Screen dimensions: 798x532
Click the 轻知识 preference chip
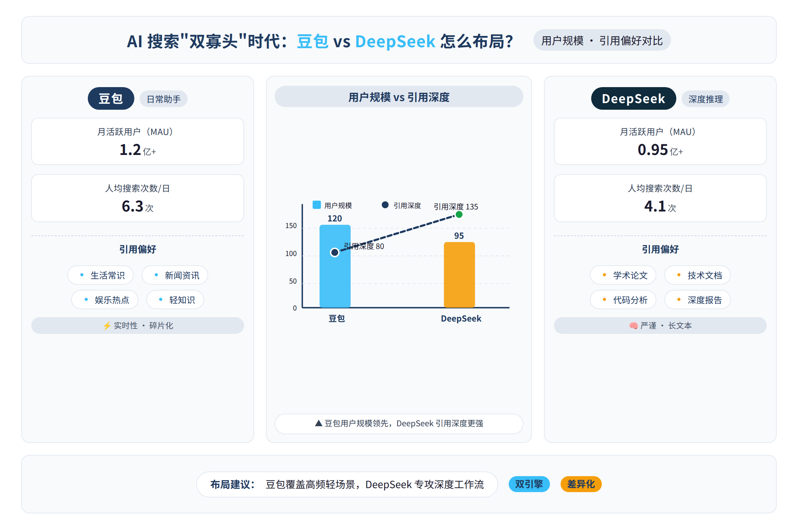175,300
